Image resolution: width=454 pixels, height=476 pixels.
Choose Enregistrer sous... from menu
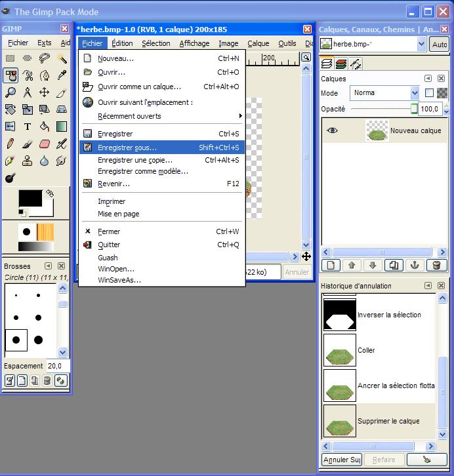[162, 148]
